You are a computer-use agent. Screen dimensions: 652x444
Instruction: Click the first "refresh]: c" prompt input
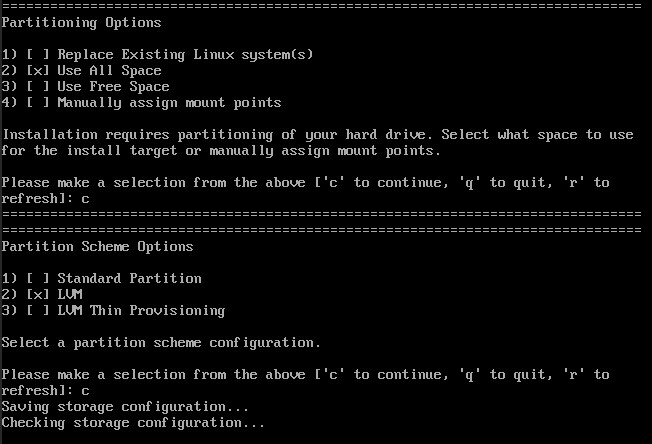coord(46,198)
